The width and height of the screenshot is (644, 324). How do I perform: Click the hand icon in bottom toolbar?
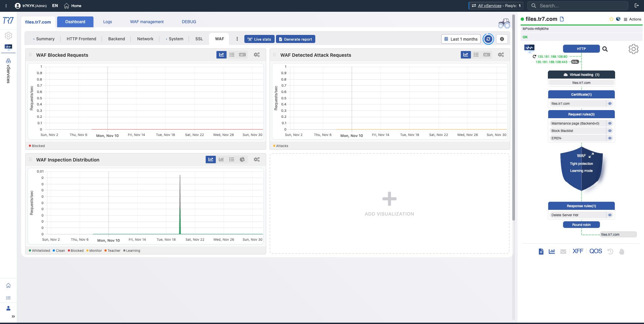[621, 251]
